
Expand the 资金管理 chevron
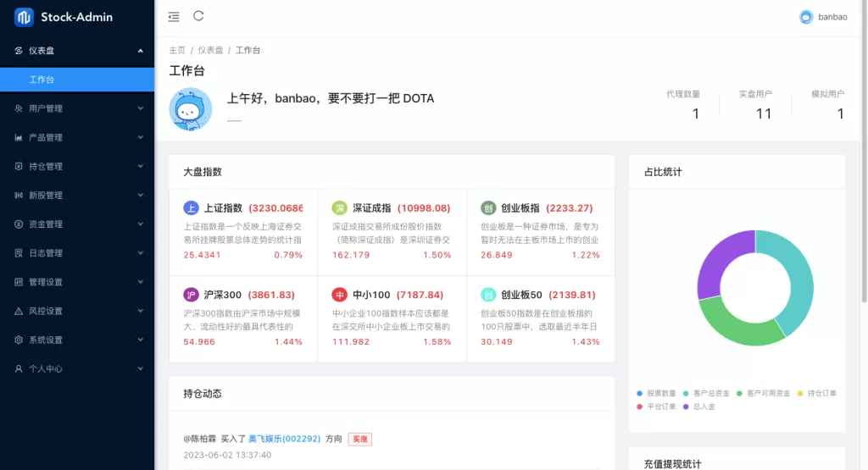(x=141, y=224)
